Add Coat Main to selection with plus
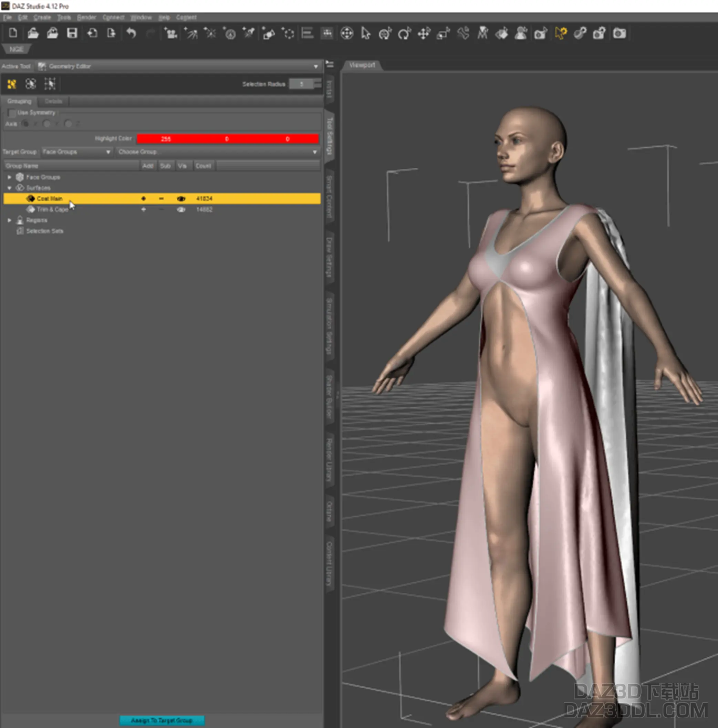Screen dimensions: 718x728 (144, 199)
